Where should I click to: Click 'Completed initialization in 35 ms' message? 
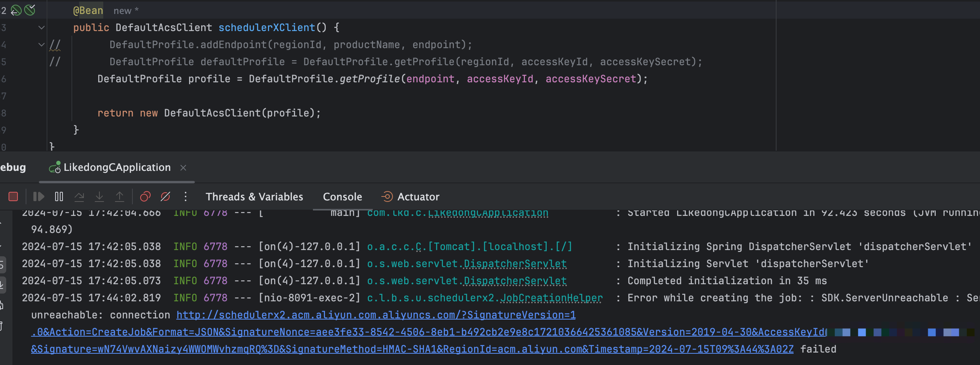click(727, 281)
